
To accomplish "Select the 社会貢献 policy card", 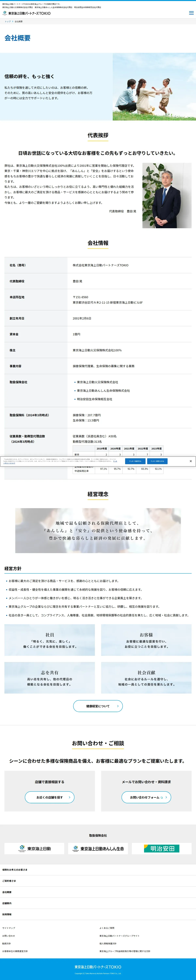I will (x=146, y=678).
